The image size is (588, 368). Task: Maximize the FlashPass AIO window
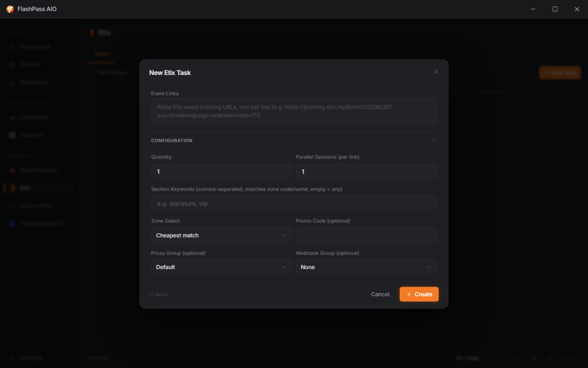555,9
